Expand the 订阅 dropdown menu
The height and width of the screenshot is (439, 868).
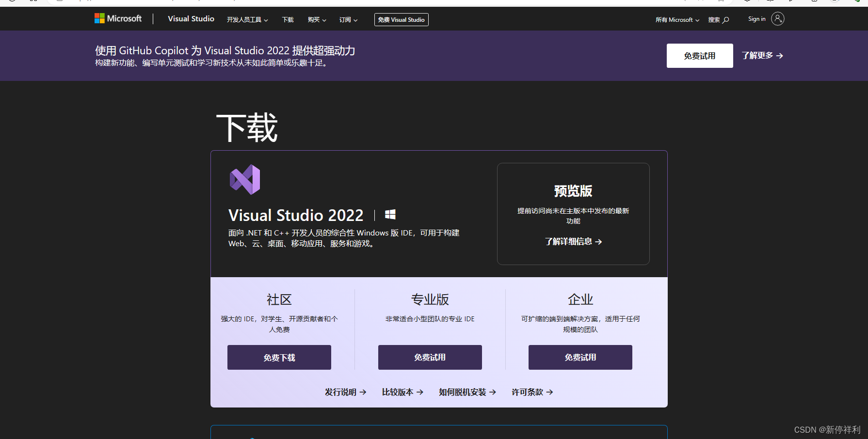(x=349, y=20)
